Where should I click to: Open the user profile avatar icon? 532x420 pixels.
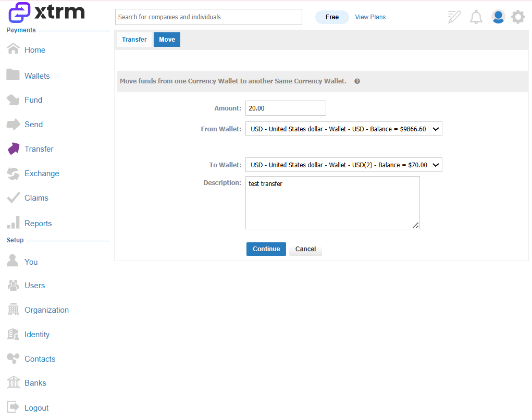point(498,17)
